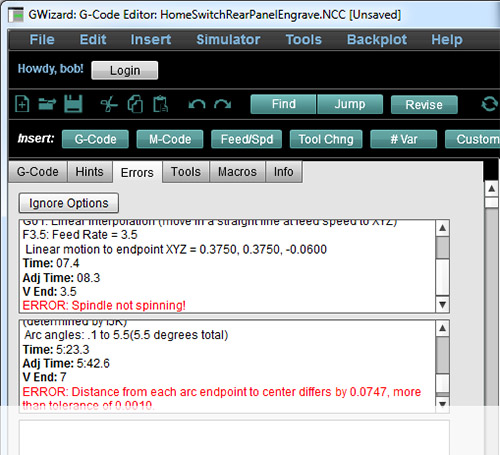Cut selection with the scissors icon
This screenshot has height=455, width=500.
pyautogui.click(x=109, y=104)
